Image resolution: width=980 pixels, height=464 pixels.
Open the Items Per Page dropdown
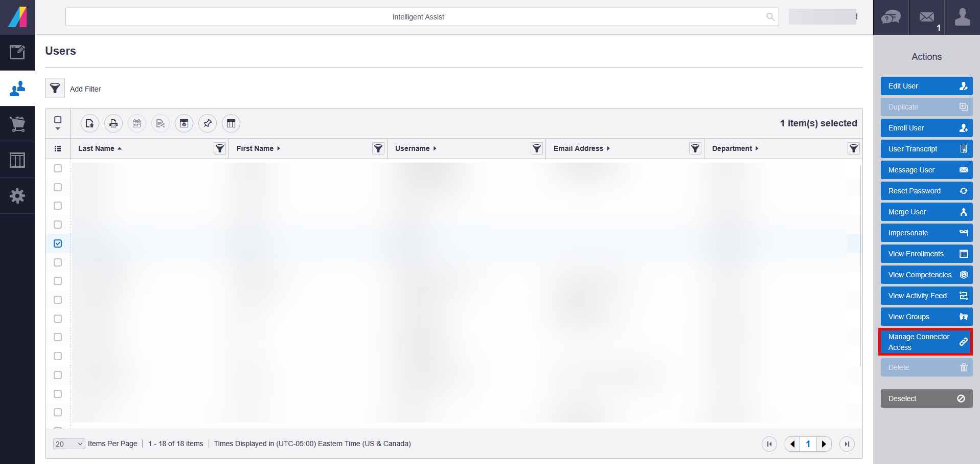69,444
